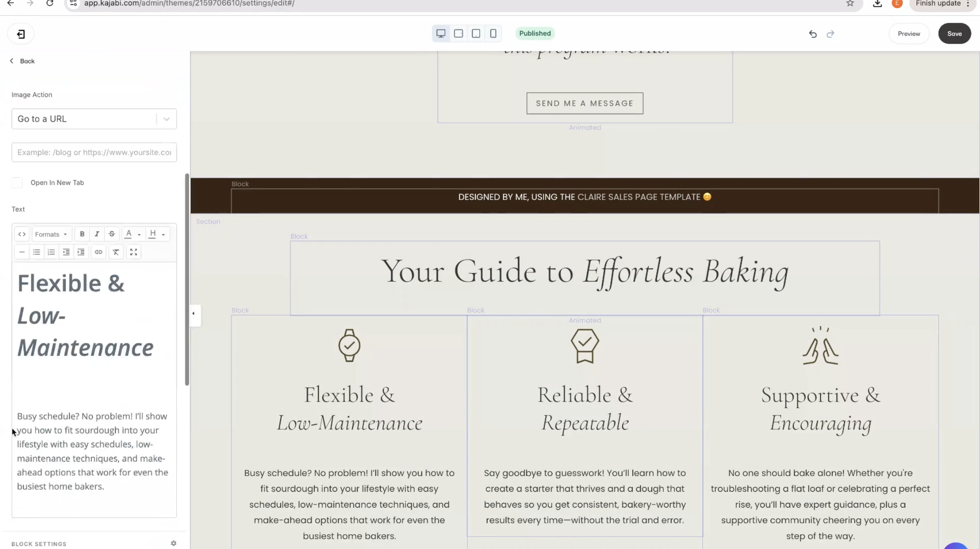Insert a bulleted list
The width and height of the screenshot is (980, 549).
[36, 252]
